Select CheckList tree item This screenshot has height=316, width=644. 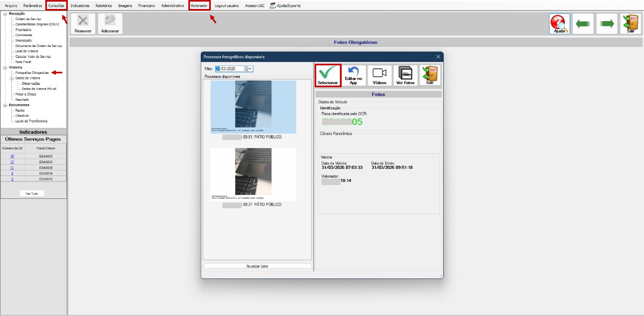(x=22, y=116)
